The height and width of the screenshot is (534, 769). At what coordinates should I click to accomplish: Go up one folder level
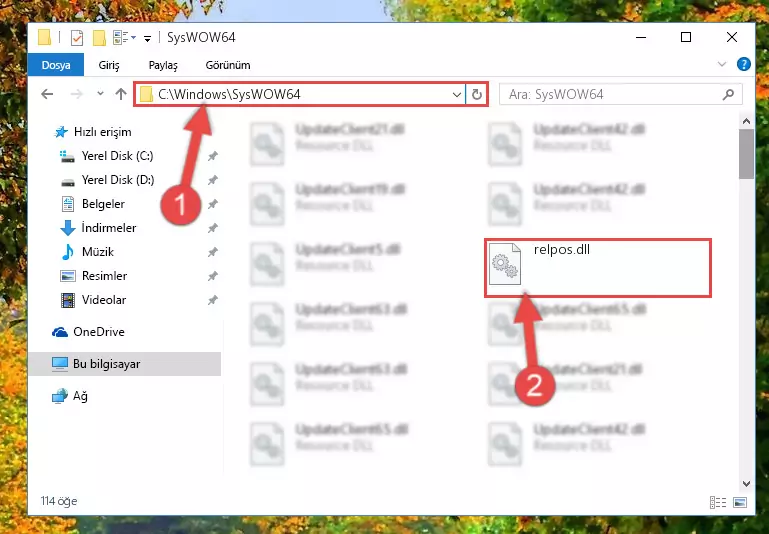pyautogui.click(x=121, y=94)
